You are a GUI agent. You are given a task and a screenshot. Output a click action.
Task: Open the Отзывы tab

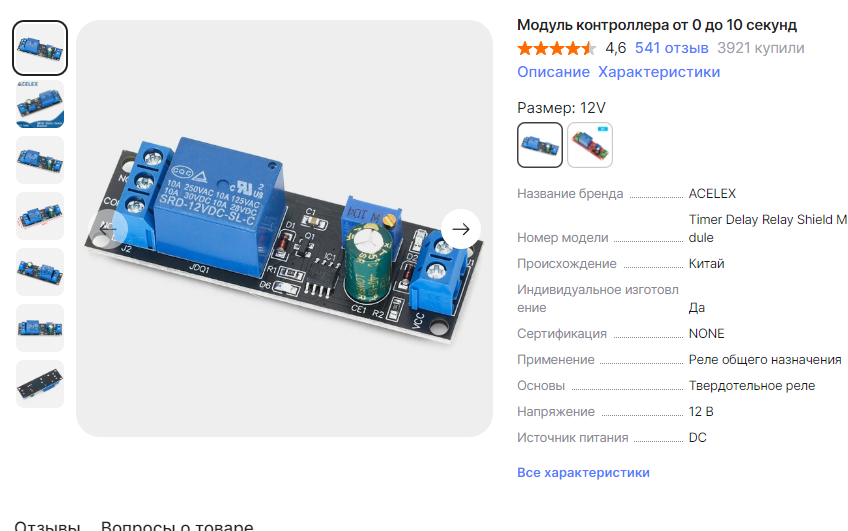click(x=47, y=526)
